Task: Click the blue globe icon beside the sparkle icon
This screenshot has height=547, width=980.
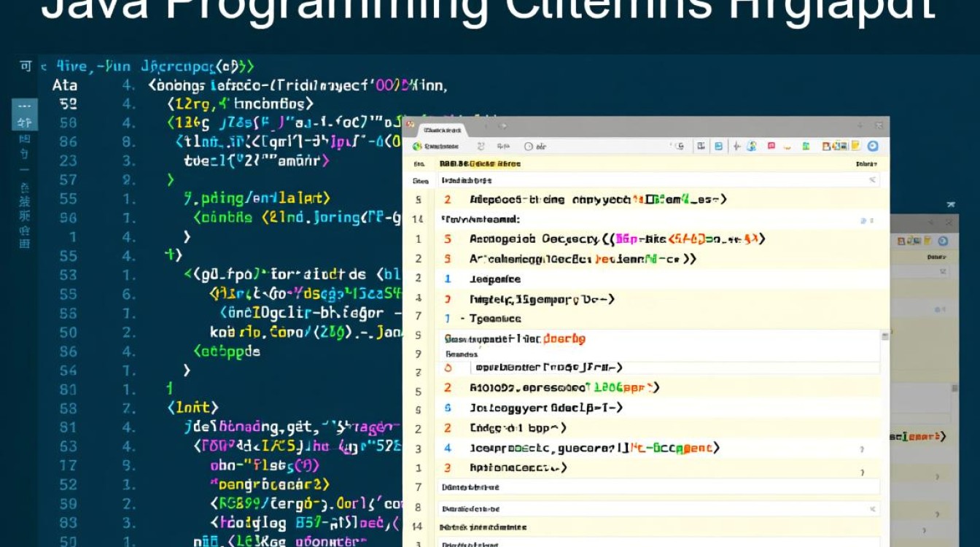Action: 752,146
